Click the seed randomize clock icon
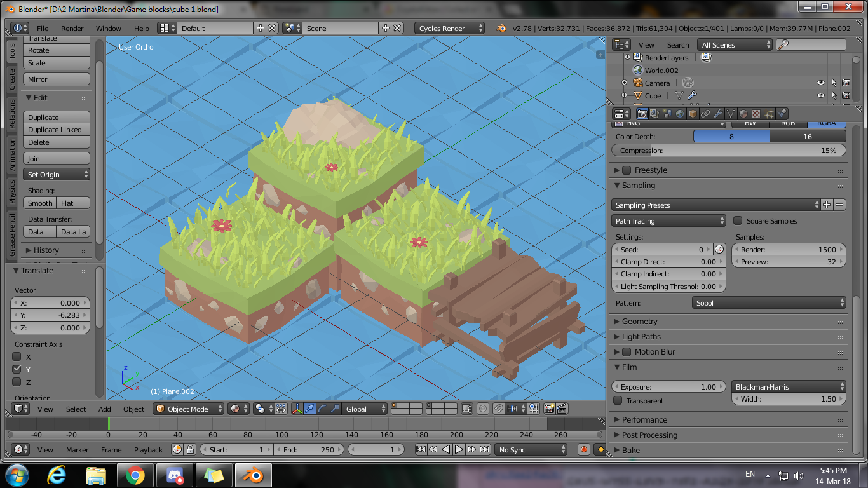868x488 pixels. (x=719, y=249)
